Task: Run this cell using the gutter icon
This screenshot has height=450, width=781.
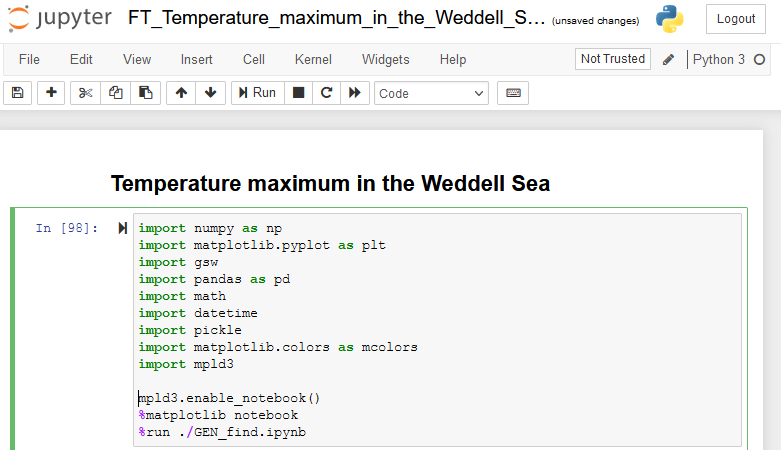Action: click(123, 228)
